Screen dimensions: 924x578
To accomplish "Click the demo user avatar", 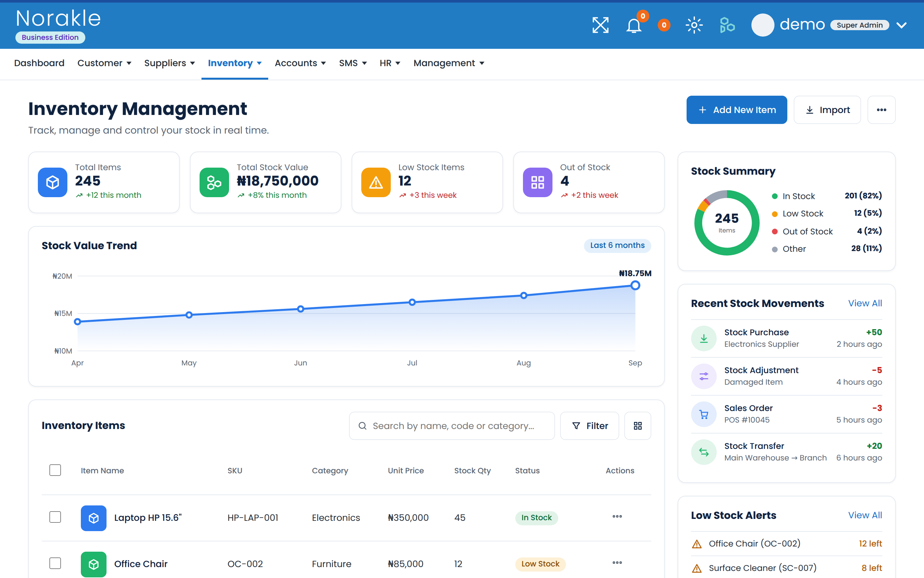I will coord(763,25).
